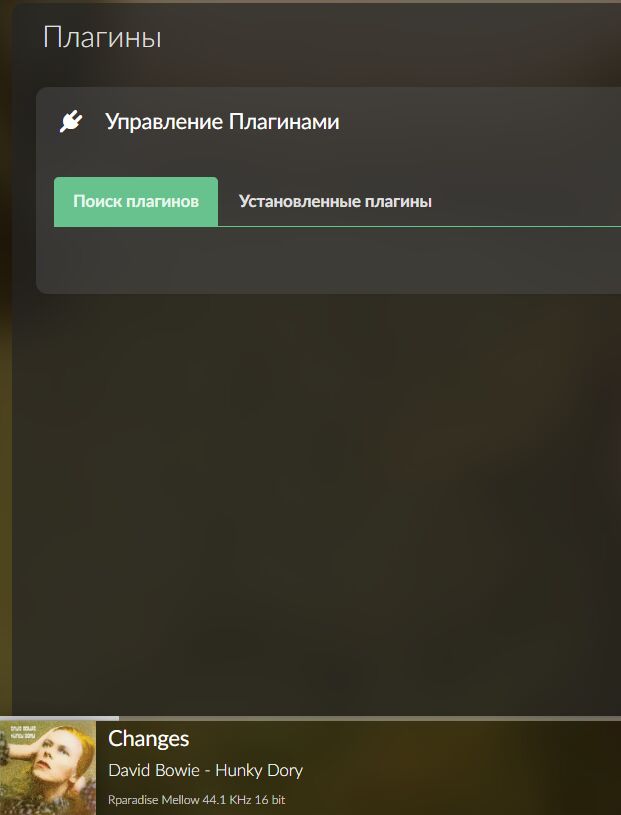Screen dimensions: 621x815
Task: Click the Управление Плагинами section heading
Action: pyautogui.click(x=222, y=122)
